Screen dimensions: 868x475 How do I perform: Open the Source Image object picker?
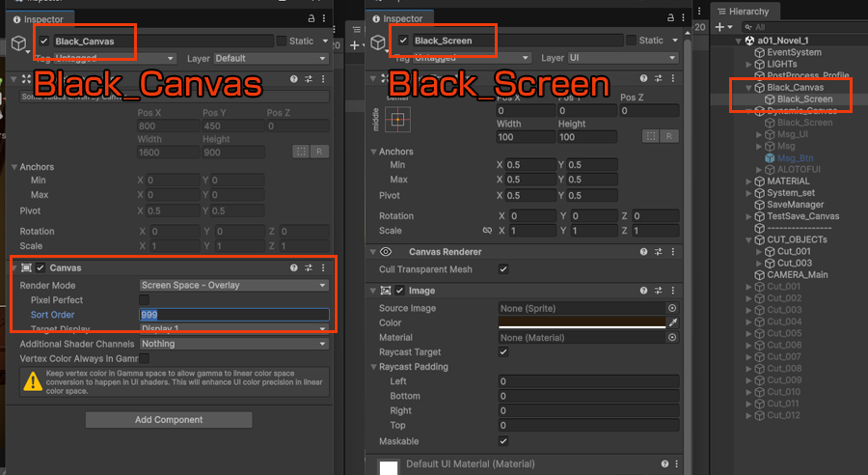click(672, 308)
